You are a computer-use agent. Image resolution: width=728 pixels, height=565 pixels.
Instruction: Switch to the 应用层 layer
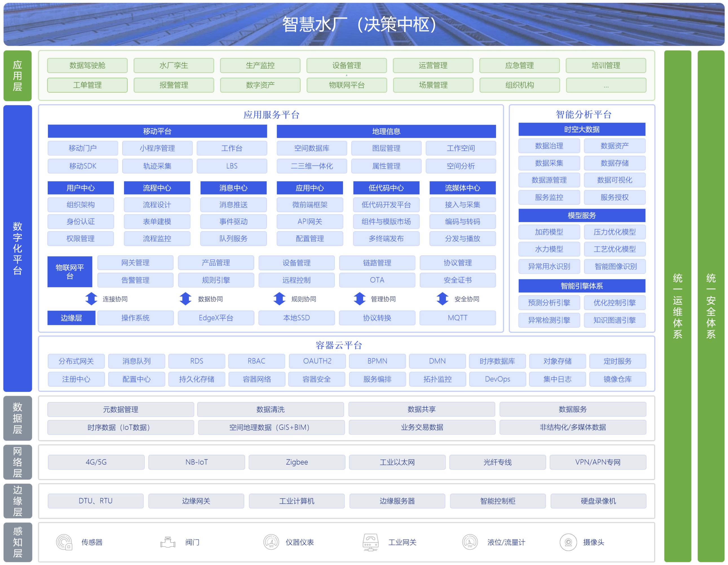coord(18,76)
